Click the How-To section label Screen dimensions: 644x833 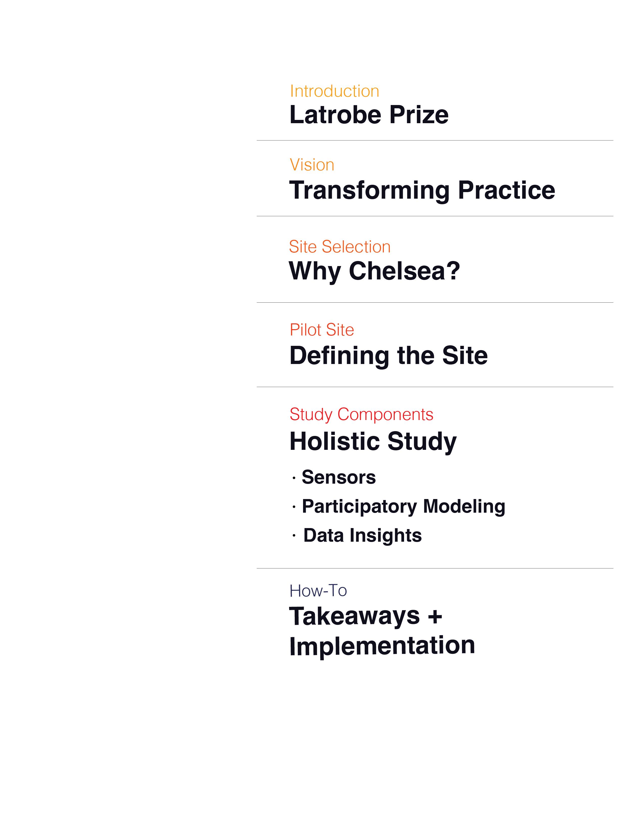click(318, 591)
